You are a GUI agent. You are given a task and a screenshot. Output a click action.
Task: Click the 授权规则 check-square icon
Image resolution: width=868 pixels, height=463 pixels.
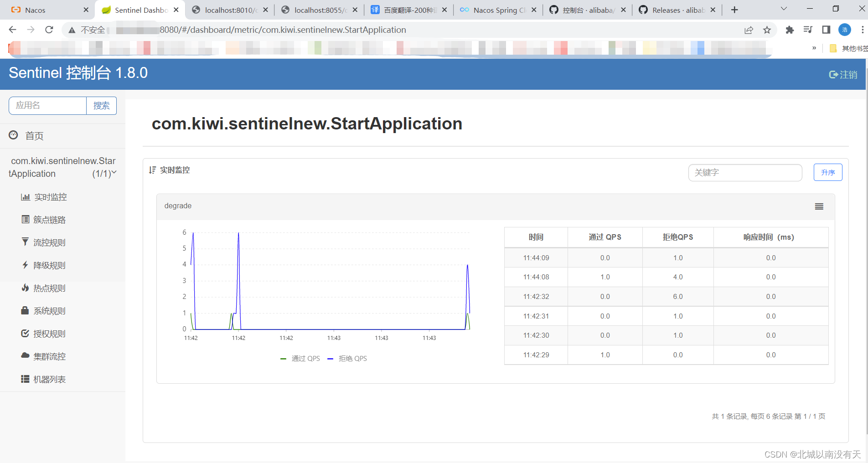pyautogui.click(x=25, y=333)
